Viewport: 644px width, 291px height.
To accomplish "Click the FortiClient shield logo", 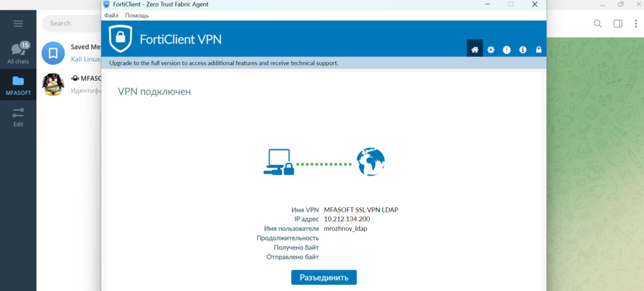I will [x=120, y=38].
